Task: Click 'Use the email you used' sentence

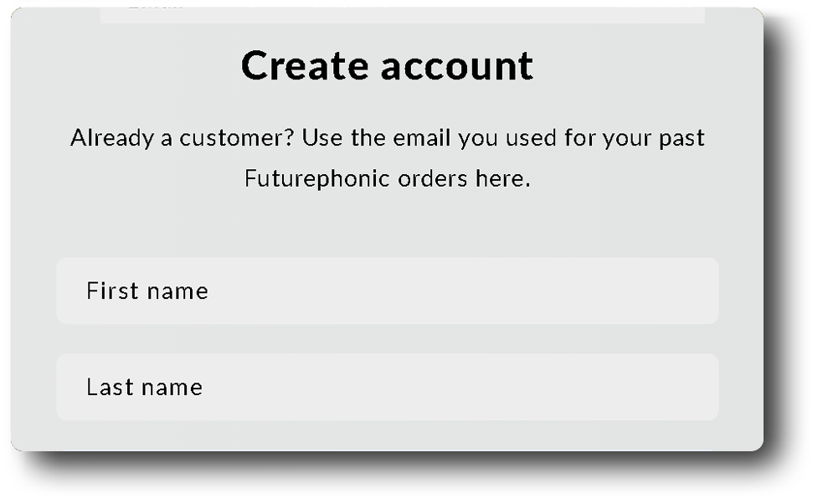Action: click(429, 138)
